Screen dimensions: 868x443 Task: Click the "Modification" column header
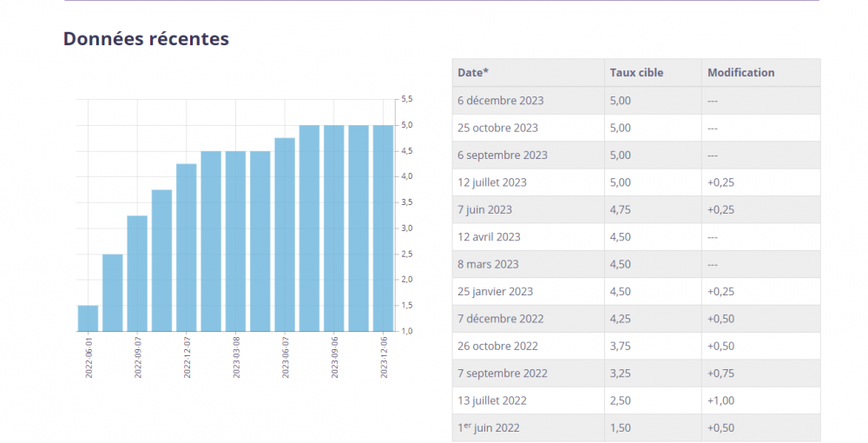pos(740,73)
